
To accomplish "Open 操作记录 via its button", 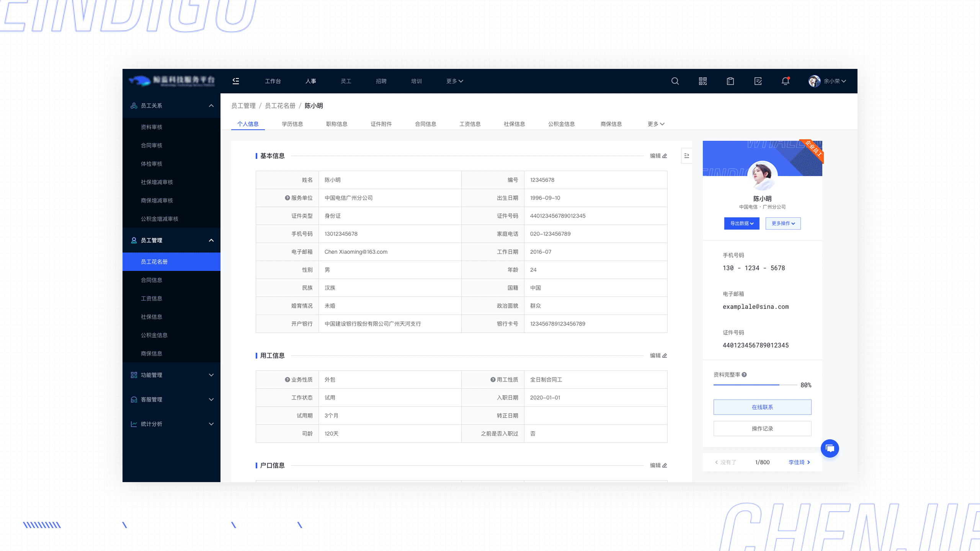I will coord(762,429).
